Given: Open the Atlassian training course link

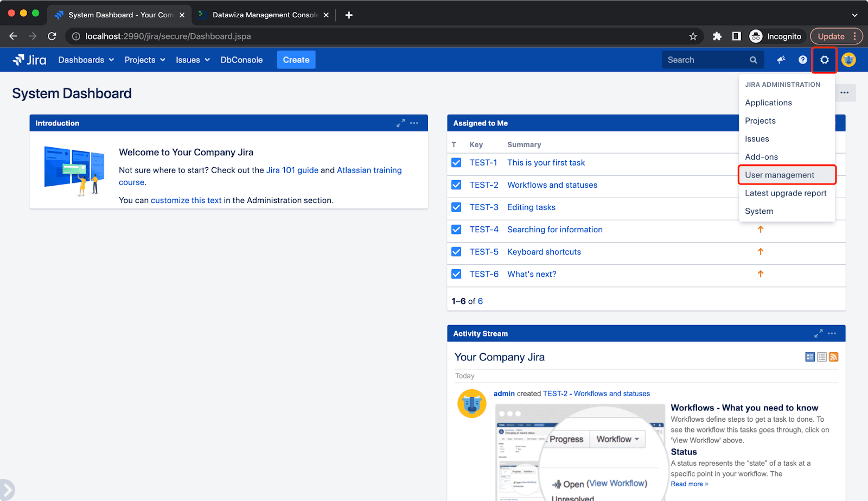Looking at the screenshot, I should 369,170.
